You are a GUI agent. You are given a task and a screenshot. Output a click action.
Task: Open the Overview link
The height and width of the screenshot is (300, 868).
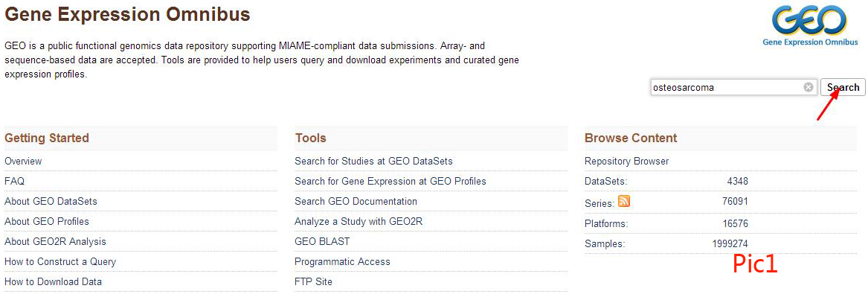pyautogui.click(x=23, y=161)
